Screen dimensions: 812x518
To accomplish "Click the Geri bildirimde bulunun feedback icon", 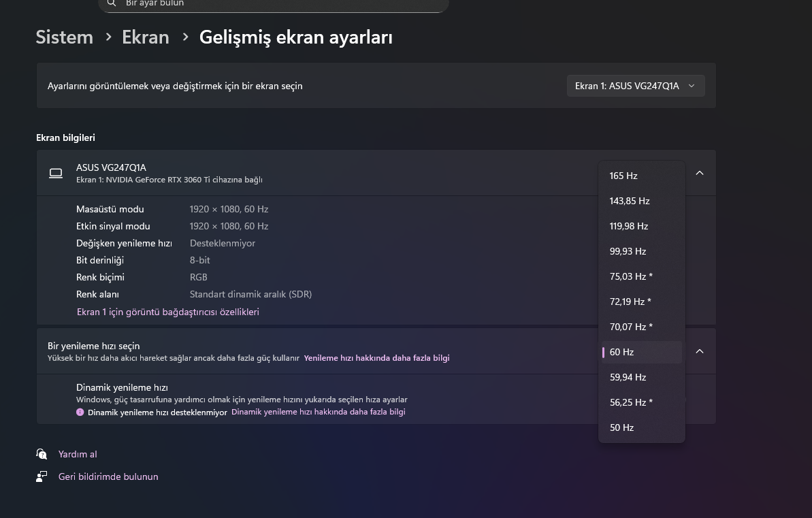I will tap(42, 476).
